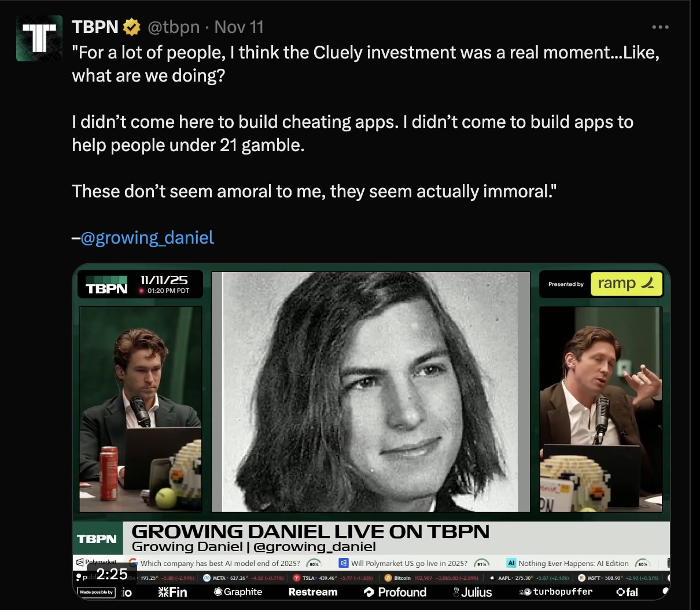Click the turbopuffer sponsor logo

point(556,592)
